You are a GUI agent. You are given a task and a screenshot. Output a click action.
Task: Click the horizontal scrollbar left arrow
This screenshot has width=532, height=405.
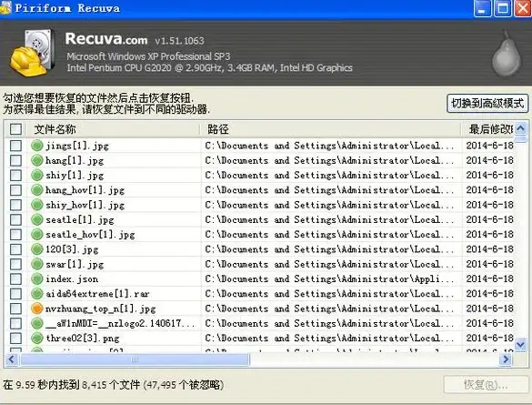[x=12, y=359]
